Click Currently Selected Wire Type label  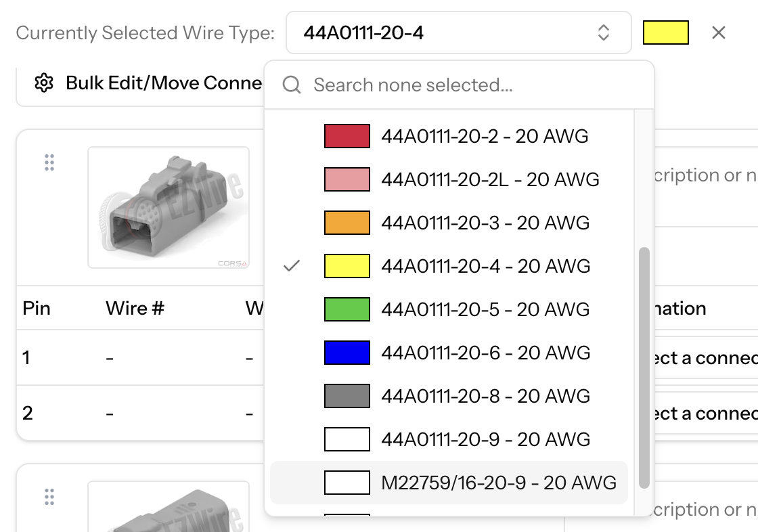coord(145,33)
